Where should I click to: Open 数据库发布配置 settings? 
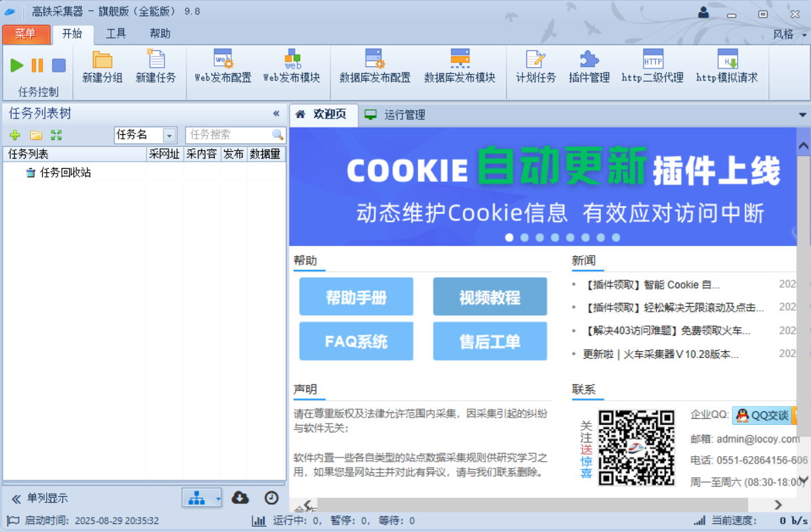[375, 67]
